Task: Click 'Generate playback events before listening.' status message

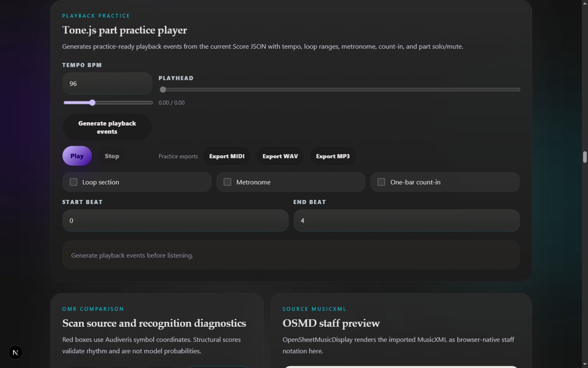Action: click(132, 255)
